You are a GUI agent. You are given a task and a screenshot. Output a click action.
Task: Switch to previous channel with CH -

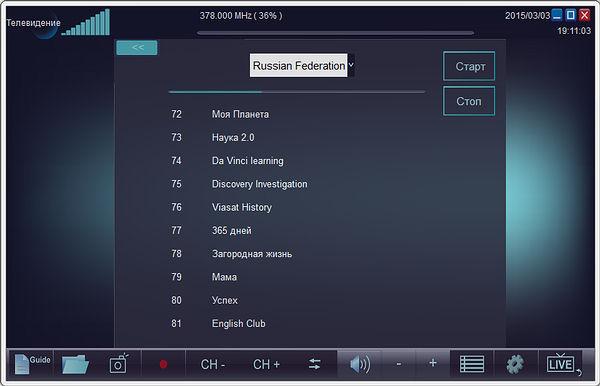click(x=213, y=364)
